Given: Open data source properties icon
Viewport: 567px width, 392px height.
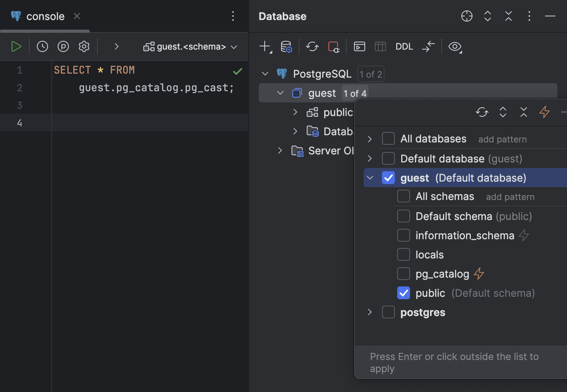Looking at the screenshot, I should (x=287, y=46).
